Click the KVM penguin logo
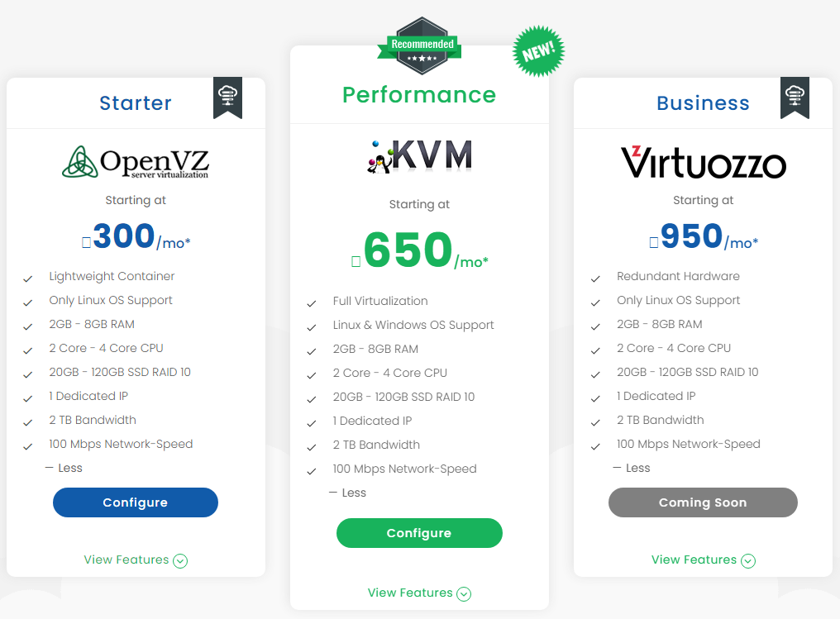This screenshot has width=840, height=619. [x=419, y=156]
